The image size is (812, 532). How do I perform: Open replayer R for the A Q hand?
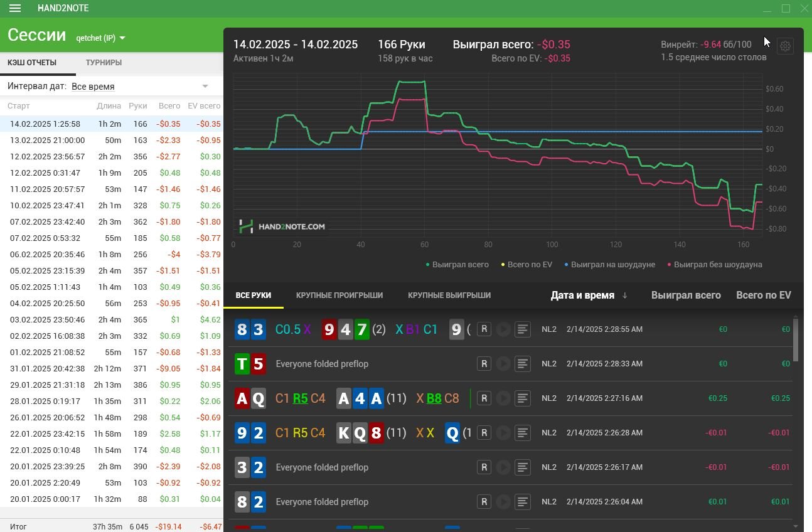coord(484,398)
